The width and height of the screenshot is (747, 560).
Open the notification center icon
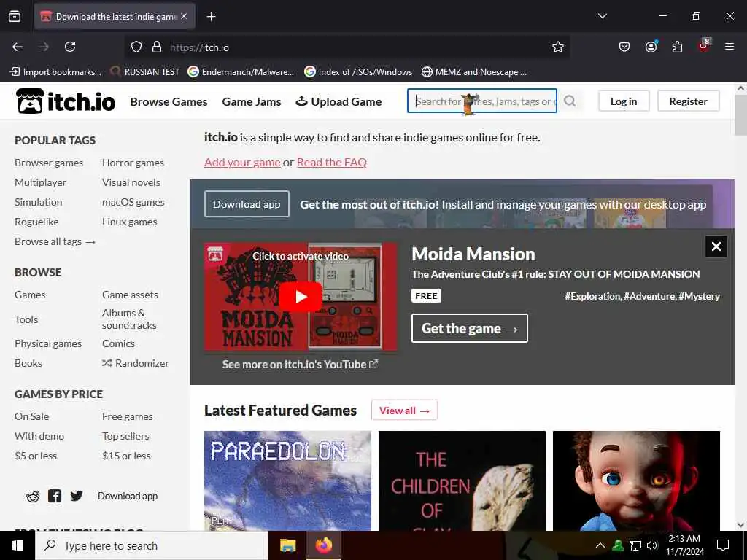coord(723,545)
